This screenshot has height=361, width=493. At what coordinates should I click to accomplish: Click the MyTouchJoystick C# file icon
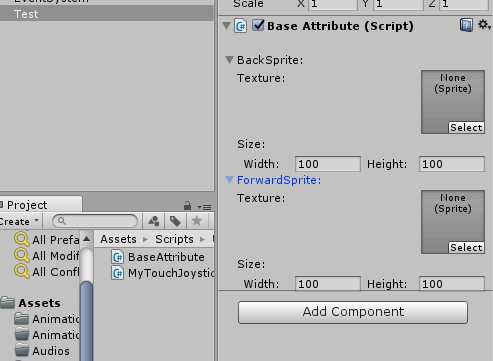point(117,273)
